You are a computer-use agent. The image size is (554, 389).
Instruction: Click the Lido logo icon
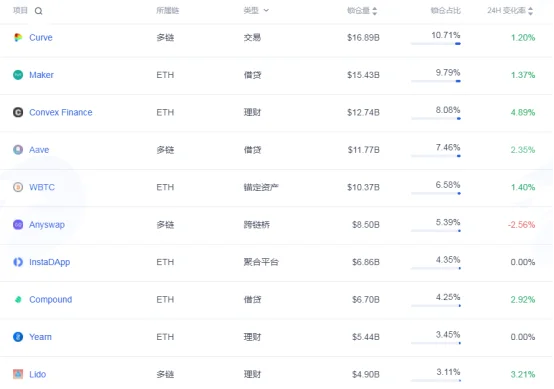(x=18, y=374)
